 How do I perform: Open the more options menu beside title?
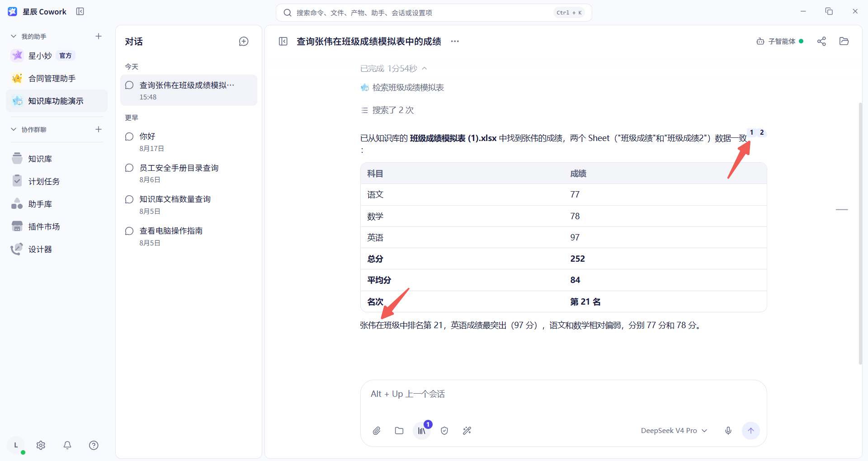455,42
